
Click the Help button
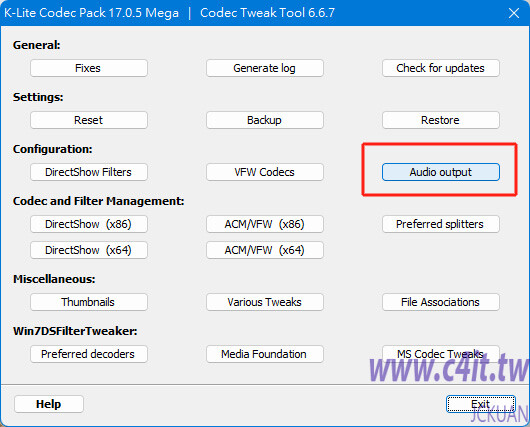coord(49,404)
